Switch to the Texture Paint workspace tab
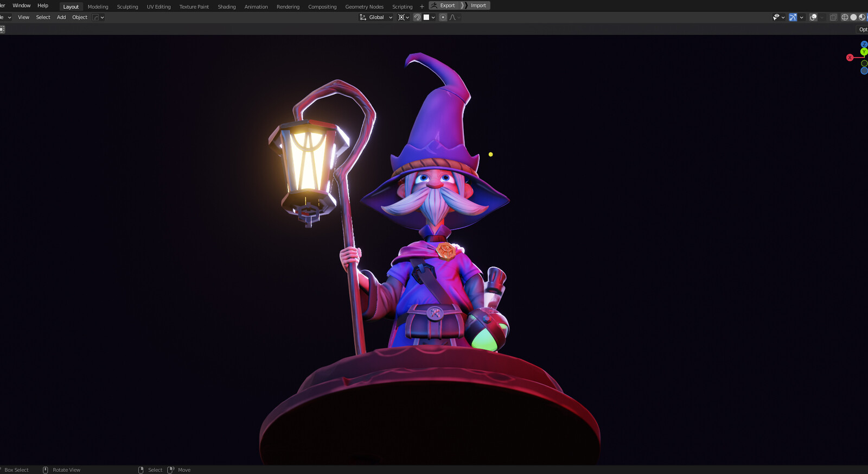The width and height of the screenshot is (868, 474). click(194, 7)
